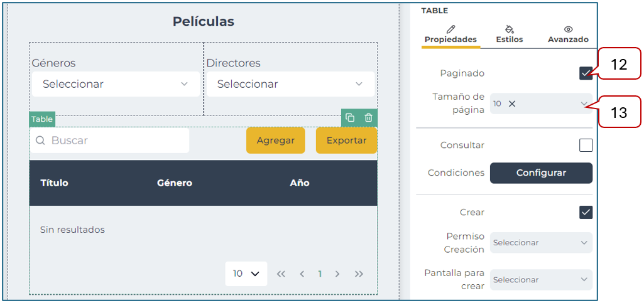This screenshot has width=644, height=303.
Task: Disable the Paginado checkbox
Action: (x=586, y=73)
